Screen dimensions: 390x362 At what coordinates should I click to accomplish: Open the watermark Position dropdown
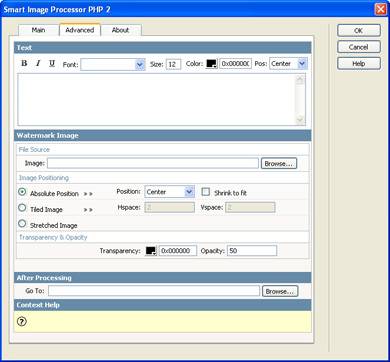pyautogui.click(x=189, y=192)
